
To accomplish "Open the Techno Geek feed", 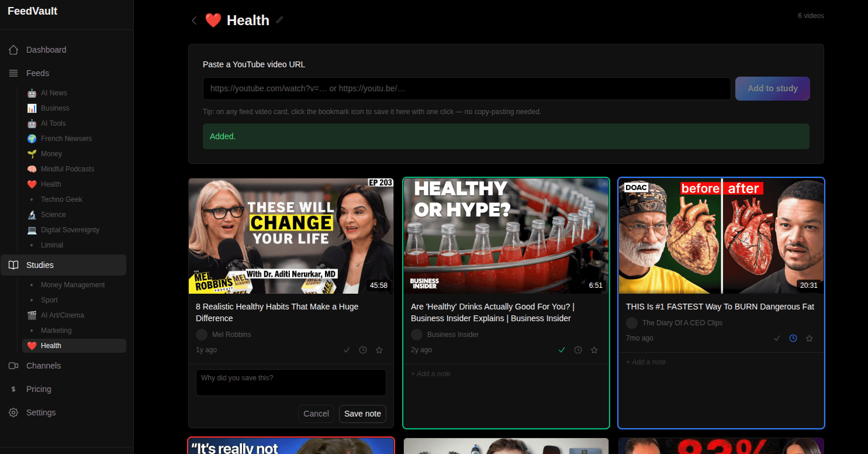I will pos(74,200).
